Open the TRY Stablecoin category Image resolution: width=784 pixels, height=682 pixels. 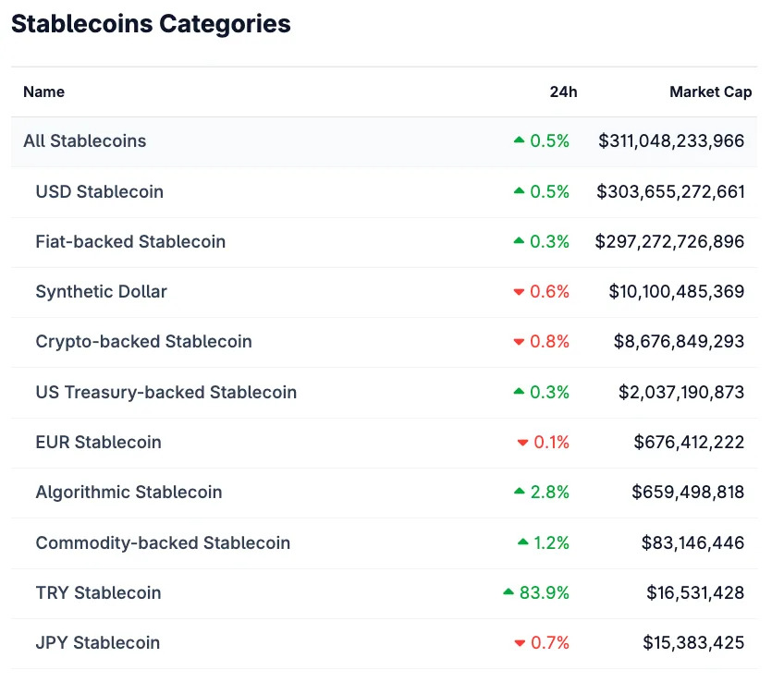click(98, 593)
